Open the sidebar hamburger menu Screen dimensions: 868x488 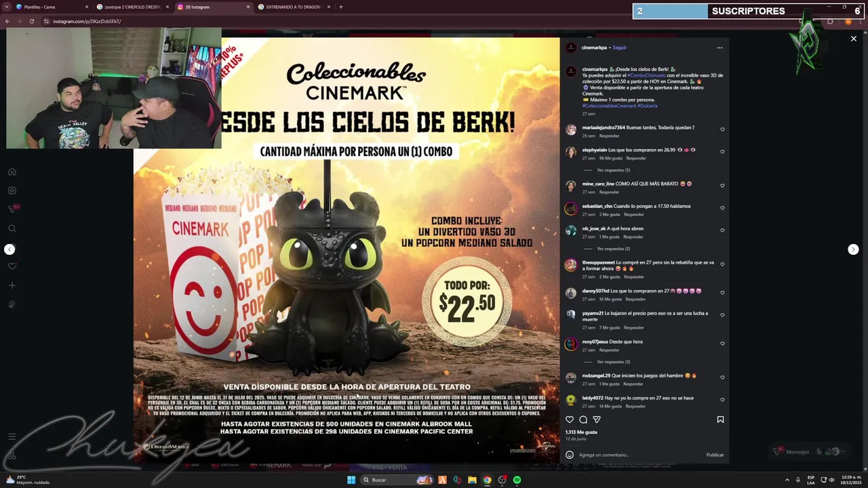(12, 436)
